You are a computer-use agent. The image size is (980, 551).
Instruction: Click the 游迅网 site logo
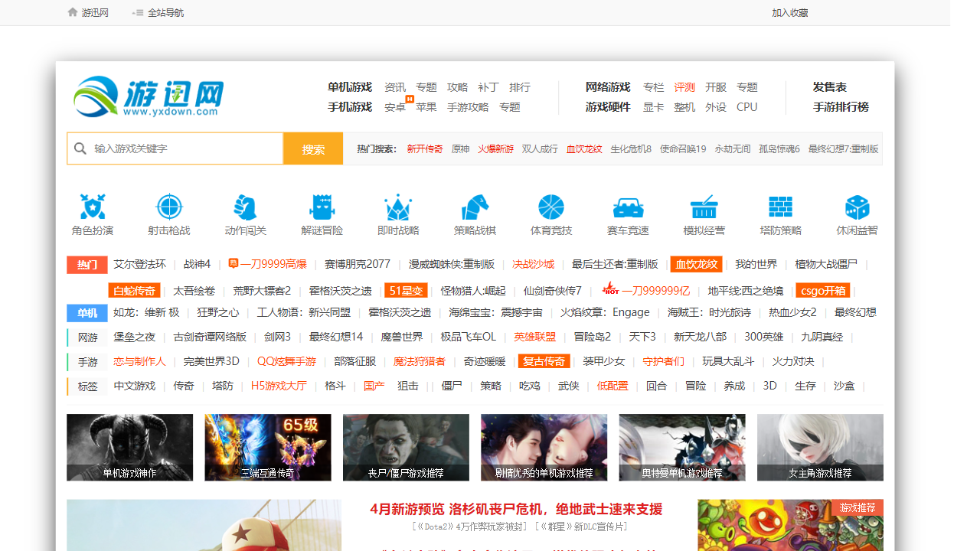coord(147,97)
